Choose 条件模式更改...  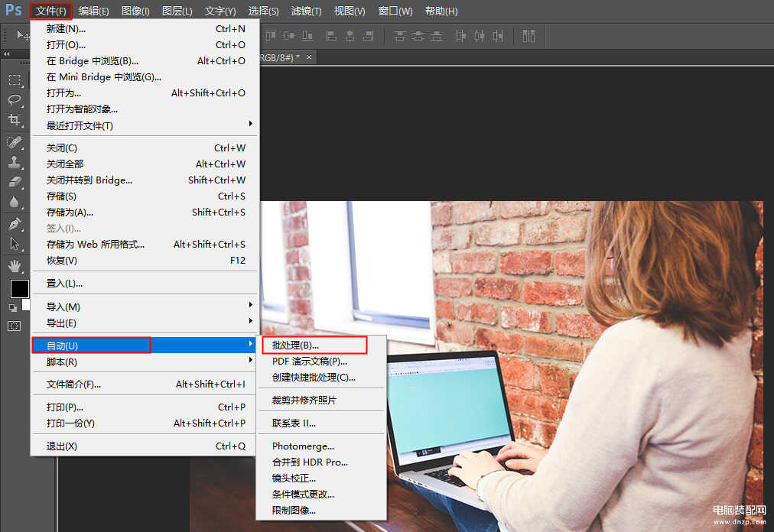click(x=321, y=494)
